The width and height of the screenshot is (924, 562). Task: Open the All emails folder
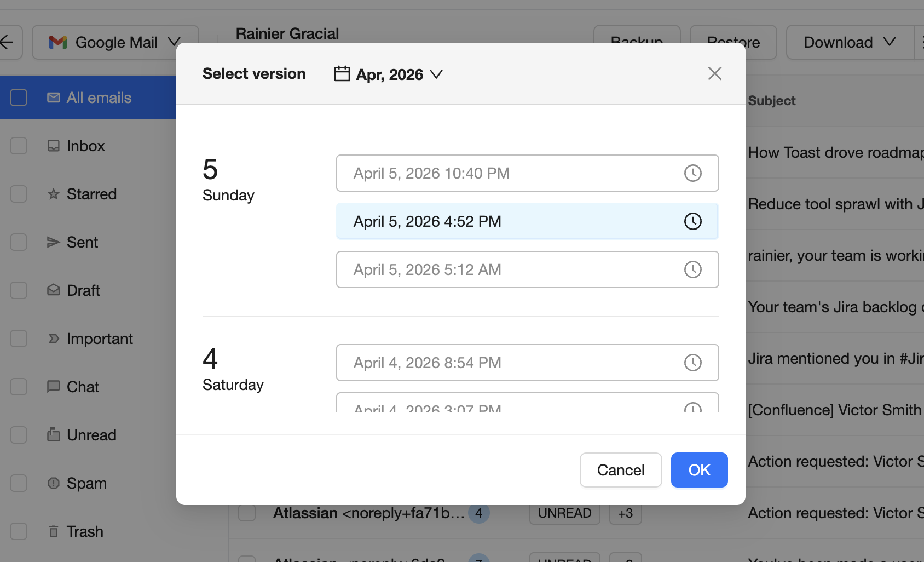point(99,98)
